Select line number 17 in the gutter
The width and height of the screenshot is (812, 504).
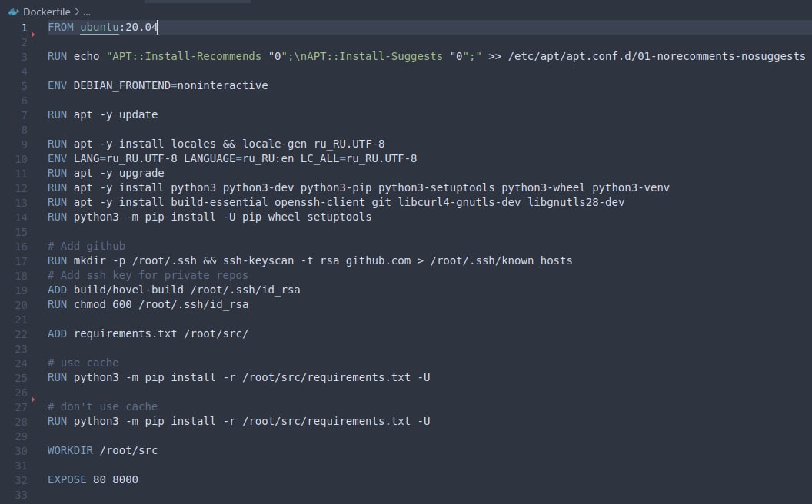pos(22,261)
